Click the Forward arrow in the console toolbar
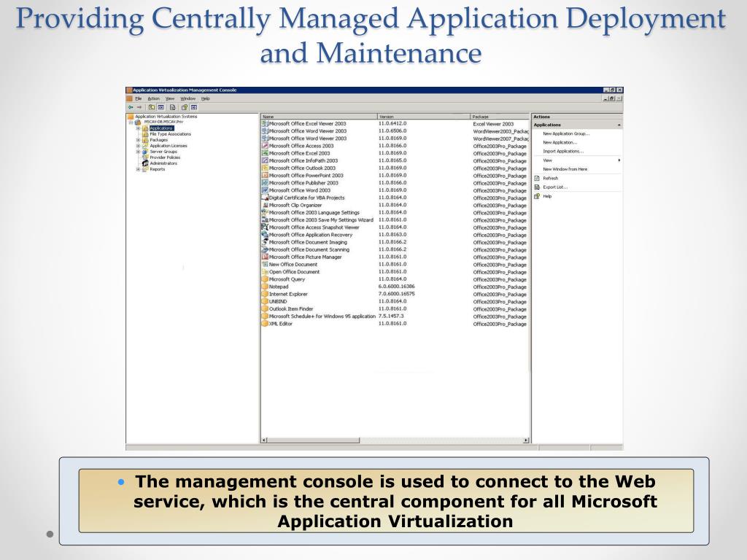 [139, 108]
